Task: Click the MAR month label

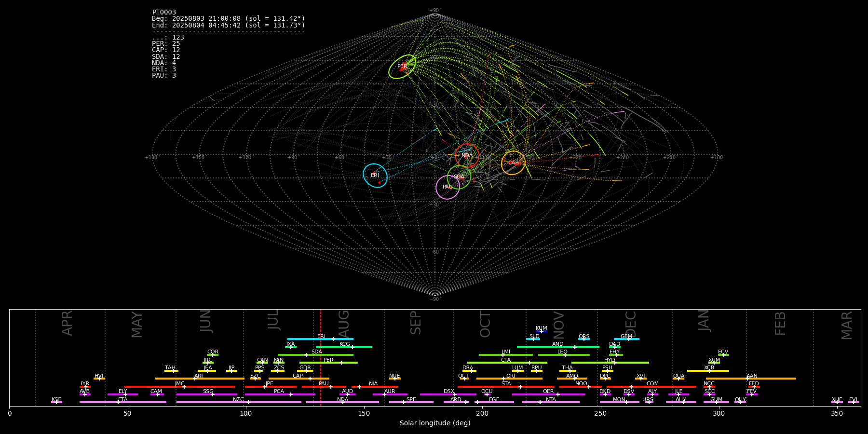Action: coord(847,325)
